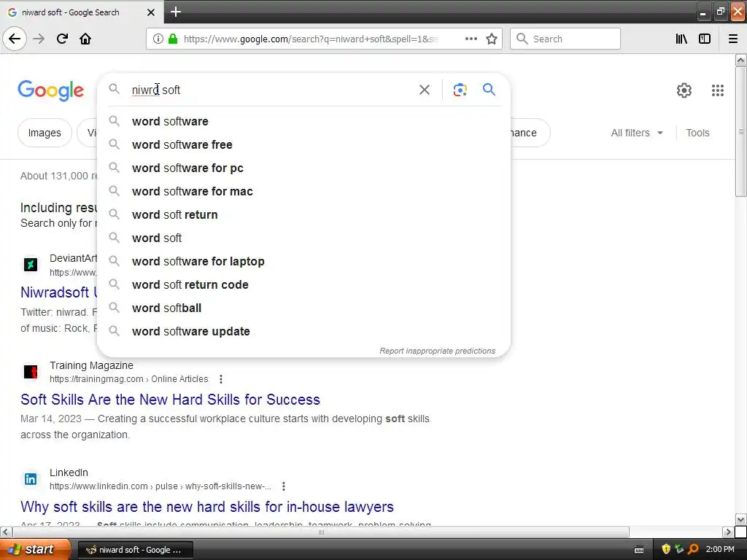Click the LinkedIn result favicon
Screen dimensions: 747x560
31,478
